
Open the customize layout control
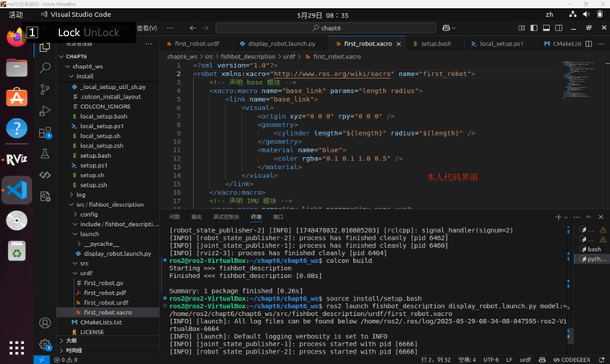click(x=521, y=28)
